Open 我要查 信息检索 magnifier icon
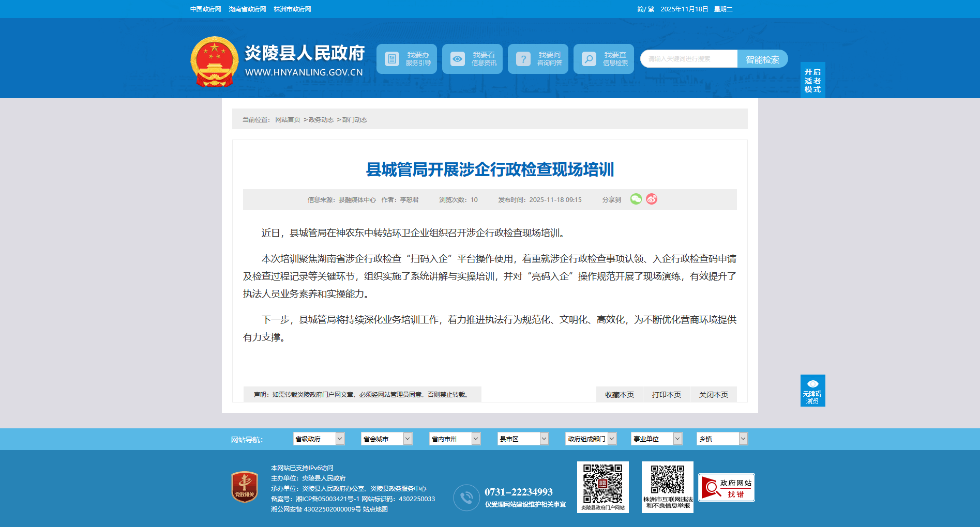Viewport: 980px width, 527px height. click(x=589, y=59)
